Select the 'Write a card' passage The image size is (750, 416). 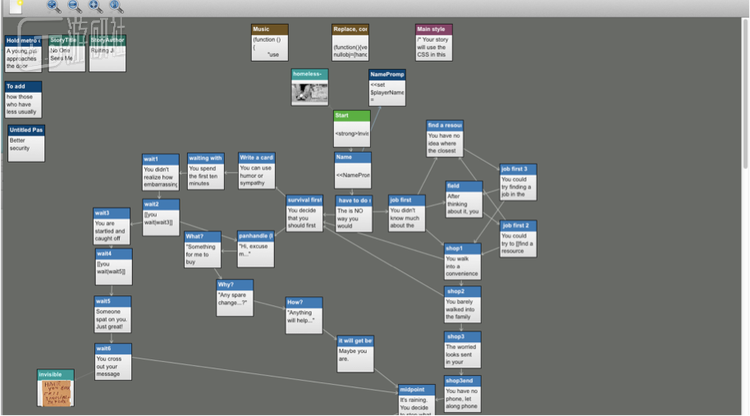(256, 171)
